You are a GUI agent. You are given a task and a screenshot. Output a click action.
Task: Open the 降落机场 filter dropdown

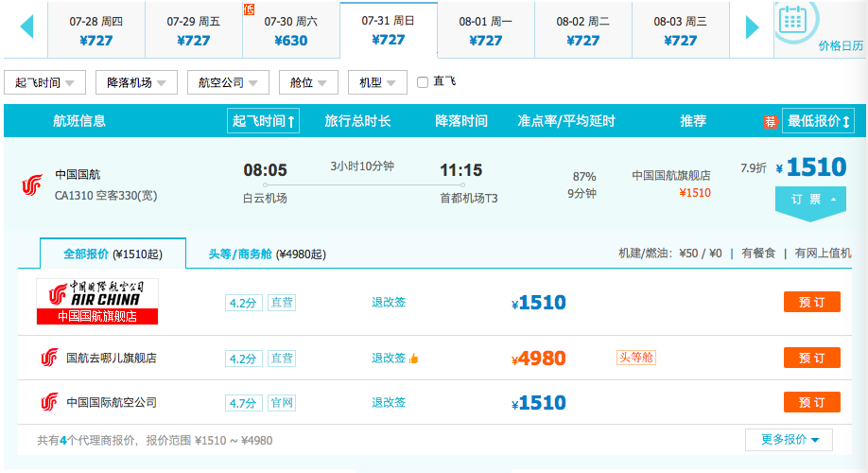point(136,82)
